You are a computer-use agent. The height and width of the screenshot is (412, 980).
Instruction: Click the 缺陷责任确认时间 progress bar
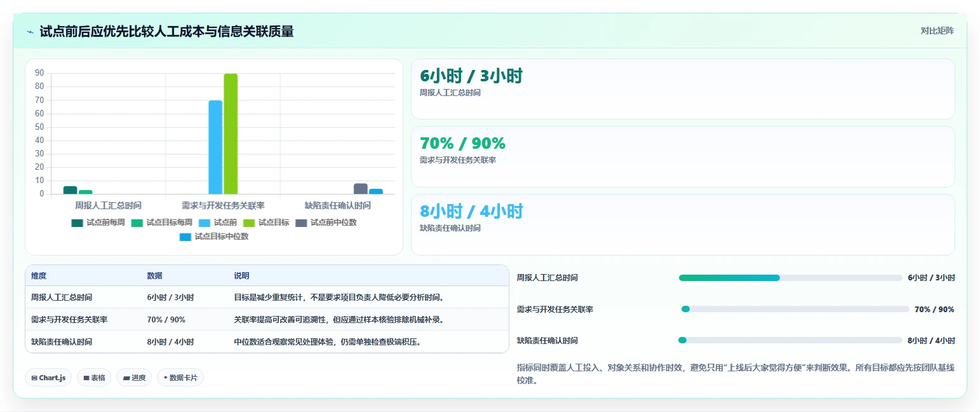click(x=790, y=340)
